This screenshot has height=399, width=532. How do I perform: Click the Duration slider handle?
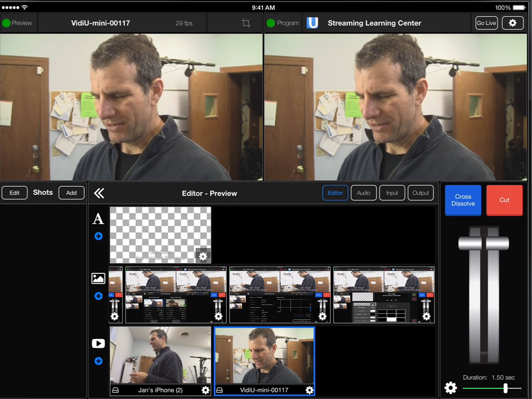pos(506,387)
